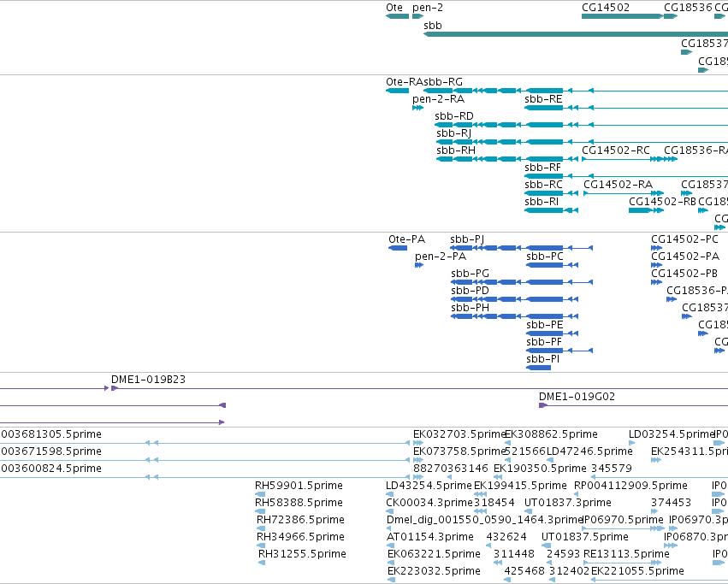Click the EK032703.5prime EST label
728x584 pixels.
pyautogui.click(x=459, y=434)
